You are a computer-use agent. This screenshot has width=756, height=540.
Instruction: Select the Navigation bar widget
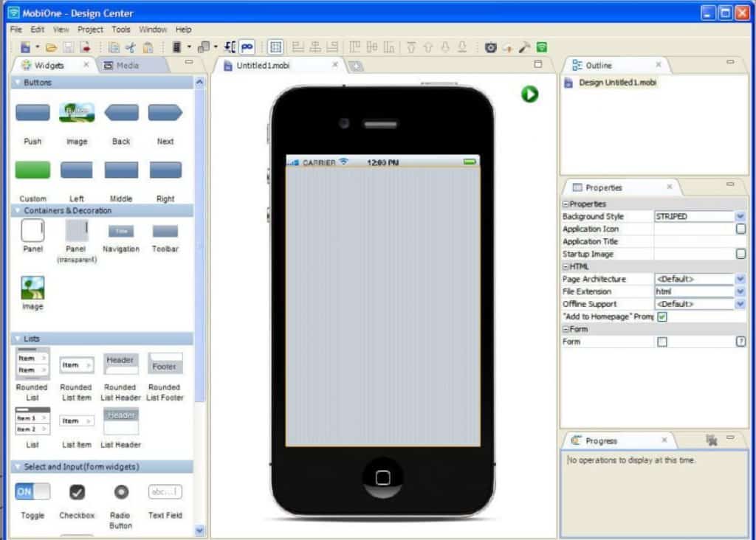point(120,231)
